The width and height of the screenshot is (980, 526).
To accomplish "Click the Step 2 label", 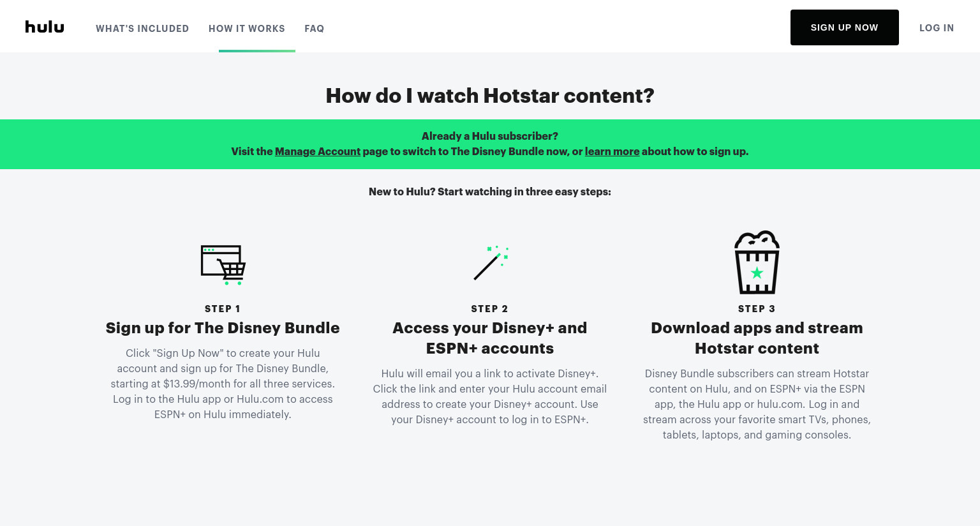I will (x=490, y=309).
